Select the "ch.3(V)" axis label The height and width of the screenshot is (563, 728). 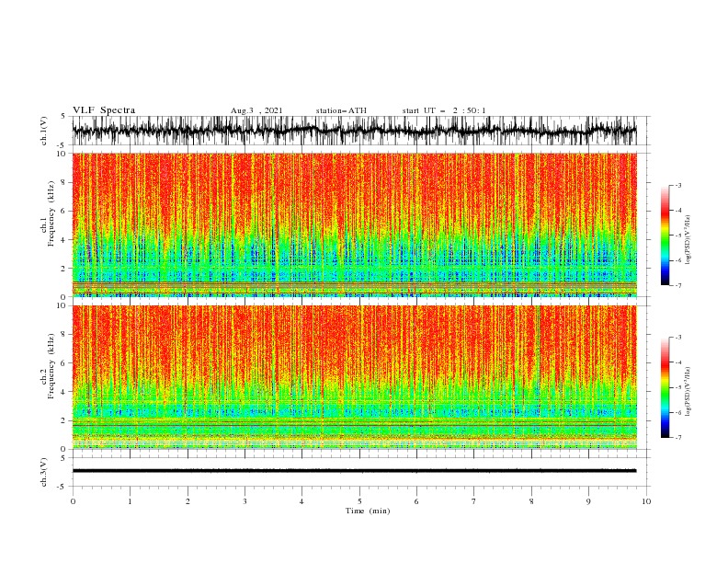[44, 472]
